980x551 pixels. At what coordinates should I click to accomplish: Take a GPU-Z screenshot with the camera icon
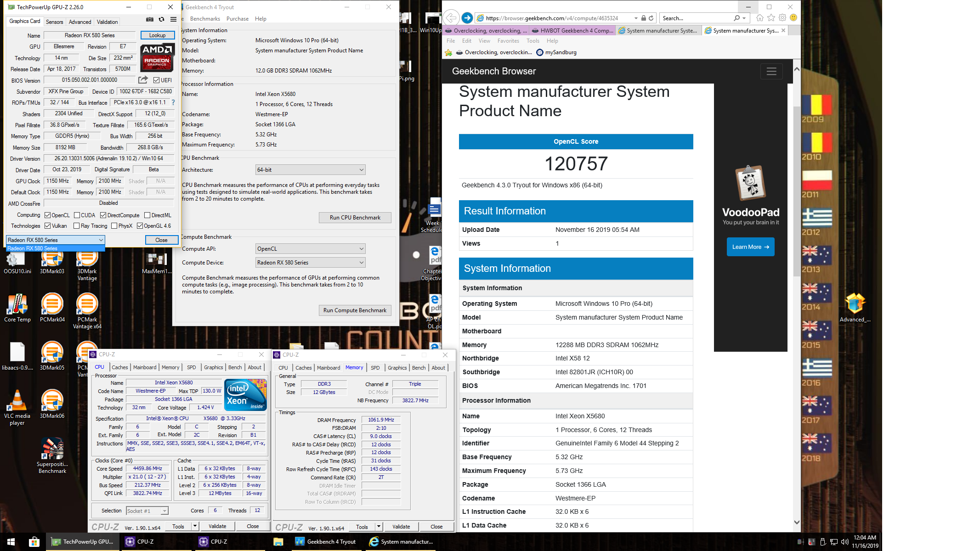[150, 20]
